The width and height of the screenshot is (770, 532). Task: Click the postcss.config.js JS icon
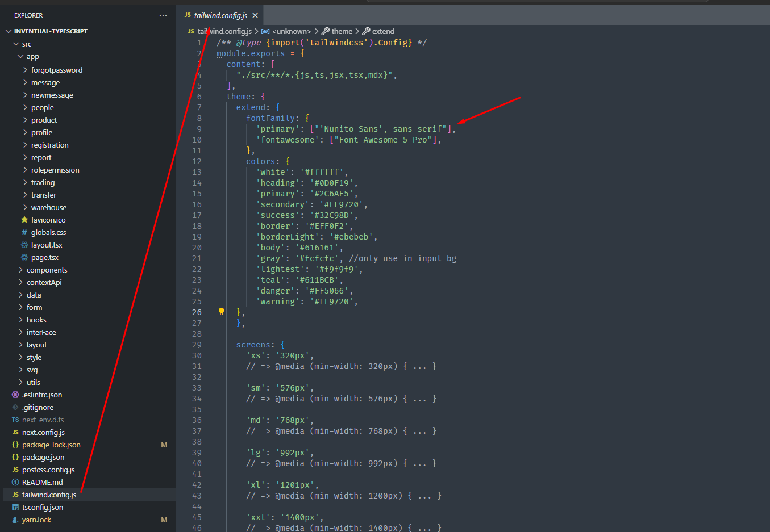tap(15, 470)
